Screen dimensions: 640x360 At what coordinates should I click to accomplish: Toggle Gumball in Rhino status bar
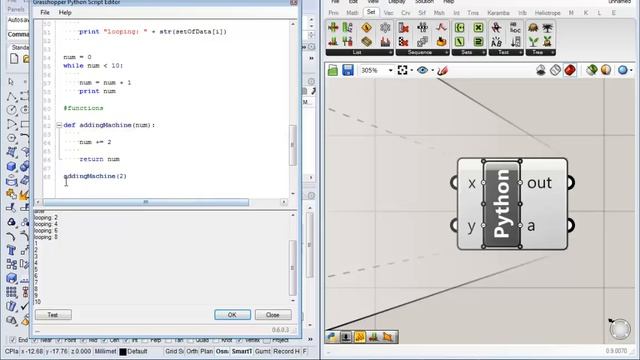[x=262, y=351]
